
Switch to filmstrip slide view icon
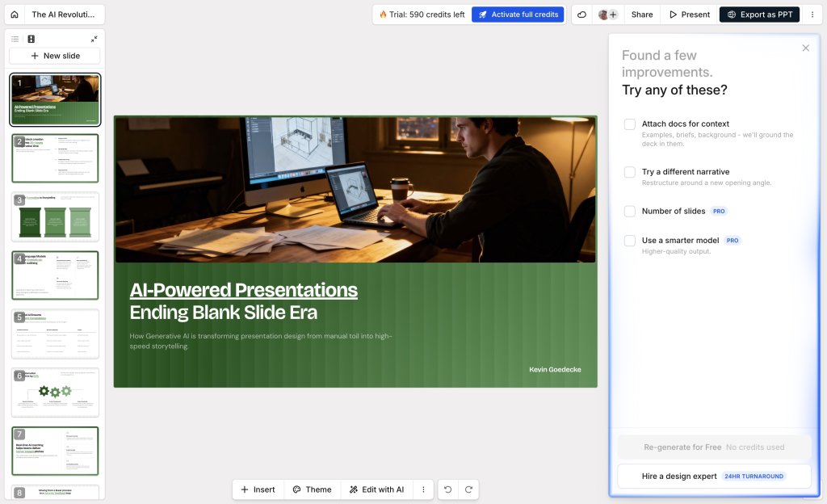tap(31, 39)
